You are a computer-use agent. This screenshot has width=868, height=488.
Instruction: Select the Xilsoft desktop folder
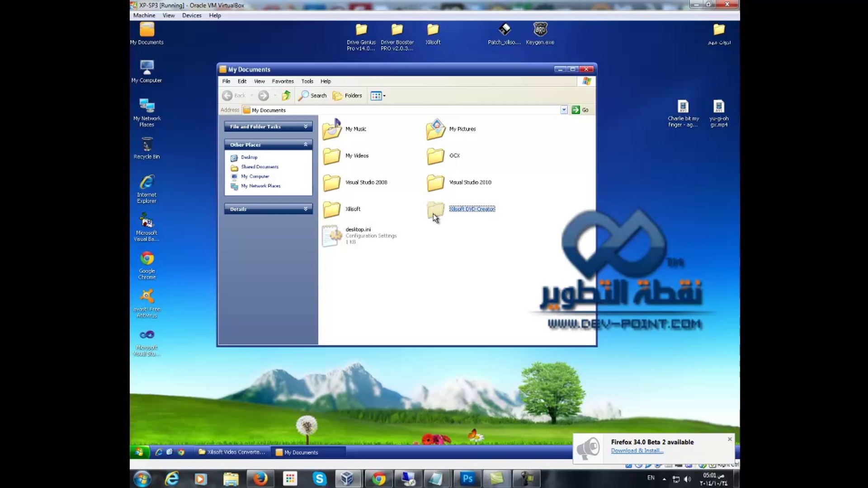(x=433, y=34)
